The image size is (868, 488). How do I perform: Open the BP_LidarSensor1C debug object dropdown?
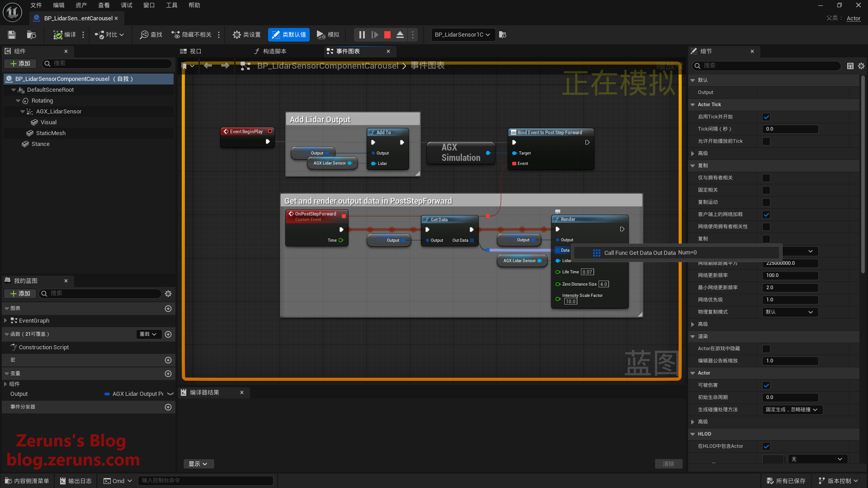pyautogui.click(x=462, y=35)
